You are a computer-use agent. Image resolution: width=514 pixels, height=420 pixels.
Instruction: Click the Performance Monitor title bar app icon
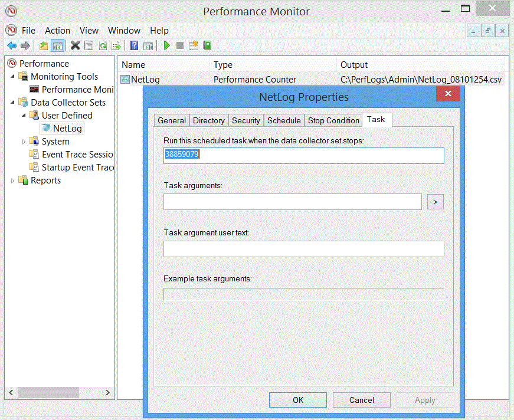coord(11,11)
